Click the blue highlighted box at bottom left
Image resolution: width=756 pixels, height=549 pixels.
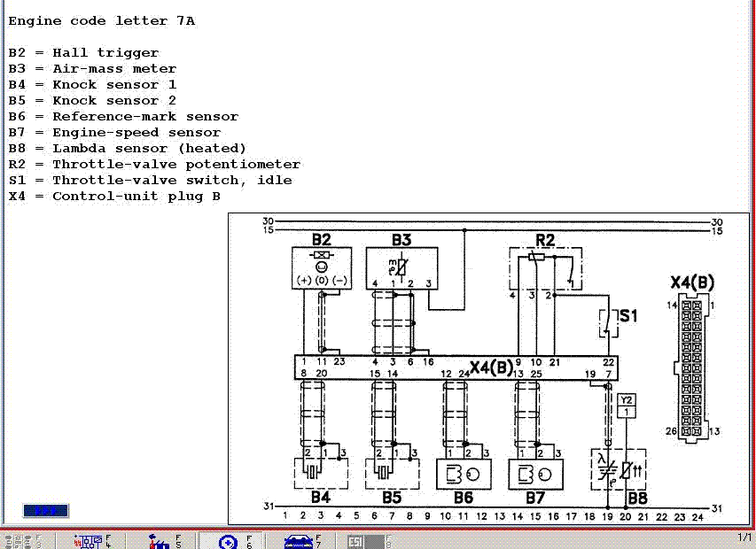(x=46, y=511)
